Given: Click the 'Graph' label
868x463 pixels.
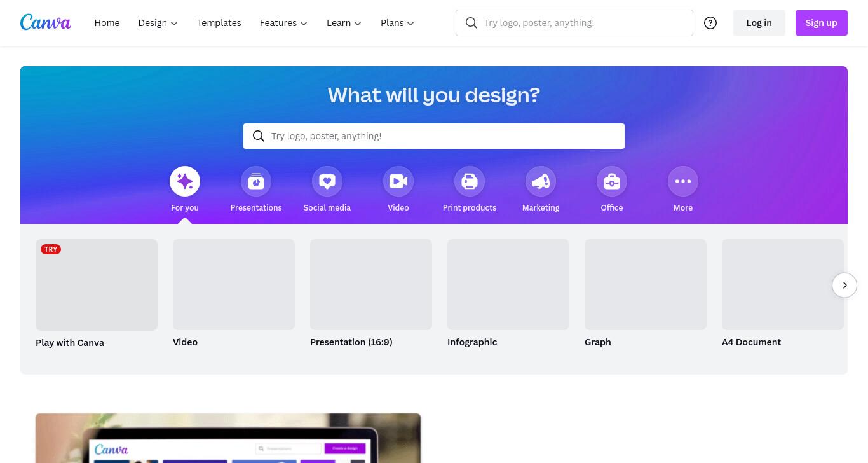Looking at the screenshot, I should pos(598,342).
